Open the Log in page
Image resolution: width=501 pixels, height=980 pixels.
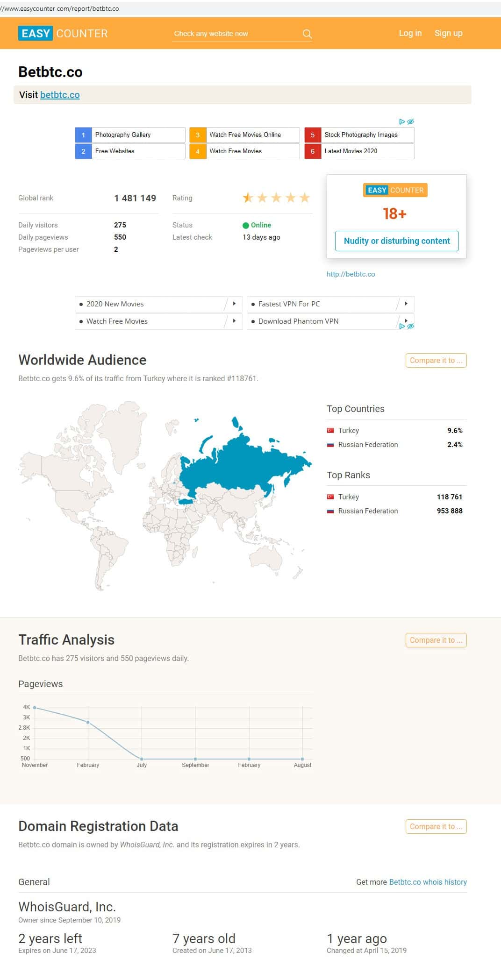click(x=410, y=33)
